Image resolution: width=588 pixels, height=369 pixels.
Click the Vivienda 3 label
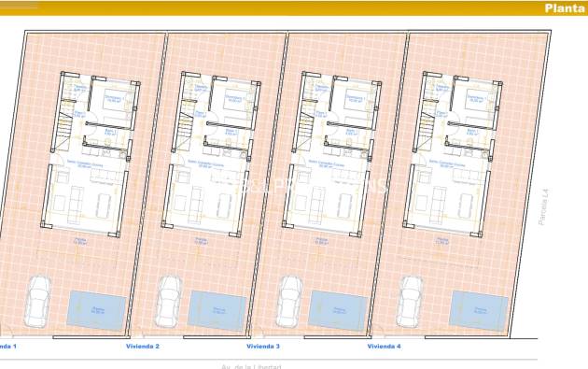tap(263, 346)
